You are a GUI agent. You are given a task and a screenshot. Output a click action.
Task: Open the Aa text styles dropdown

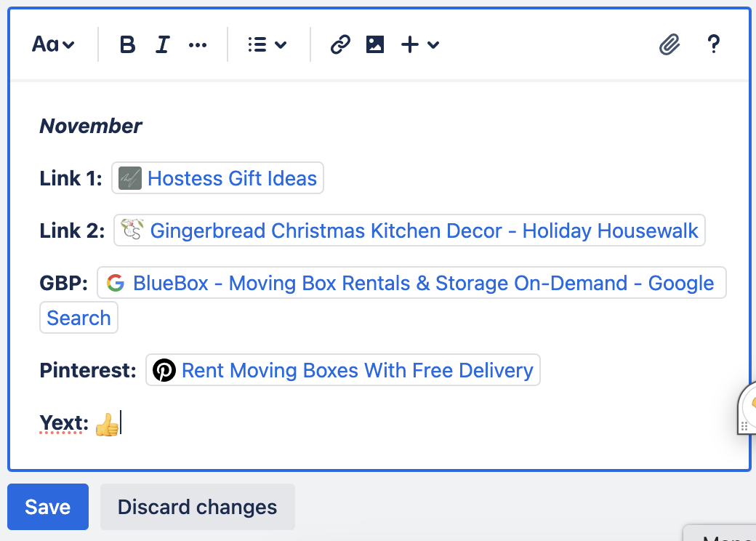53,44
